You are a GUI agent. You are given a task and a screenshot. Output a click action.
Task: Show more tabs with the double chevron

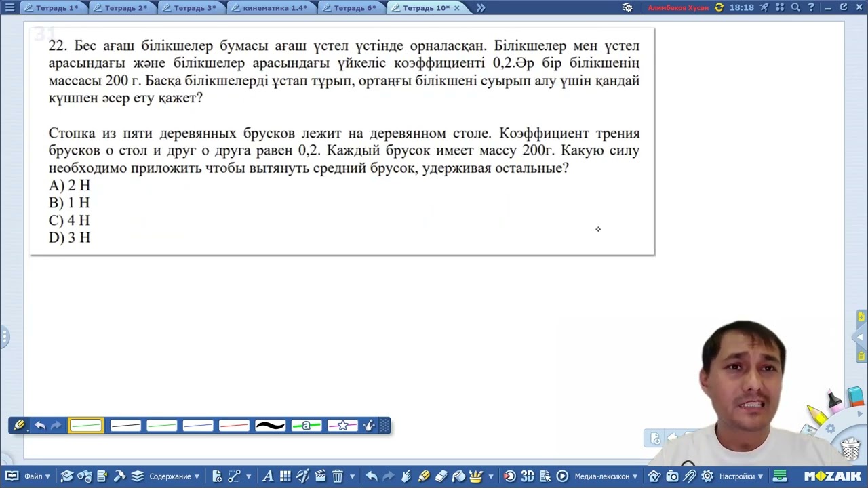click(x=481, y=8)
